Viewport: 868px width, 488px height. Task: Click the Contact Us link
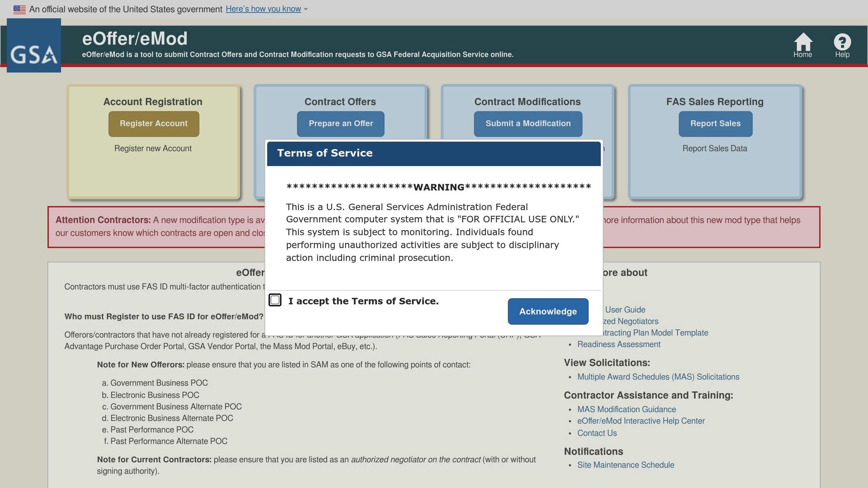pos(597,433)
